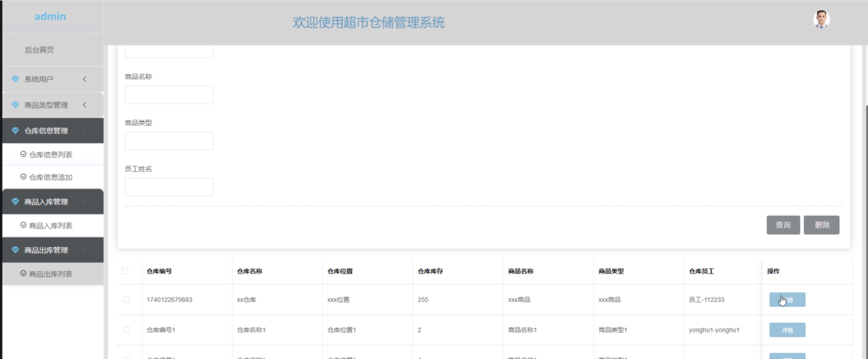Viewport: 868px width, 359px height.
Task: Select cell 员工-112233
Action: 707,300
